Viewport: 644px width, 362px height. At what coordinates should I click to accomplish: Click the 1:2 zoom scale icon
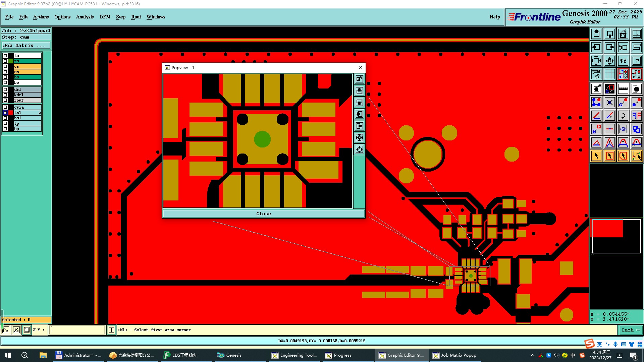[x=623, y=61]
